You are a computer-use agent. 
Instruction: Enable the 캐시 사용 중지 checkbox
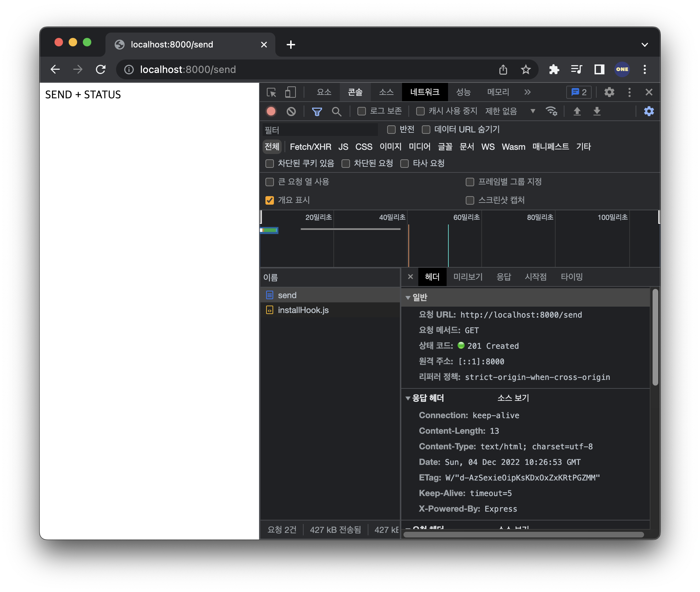tap(420, 112)
